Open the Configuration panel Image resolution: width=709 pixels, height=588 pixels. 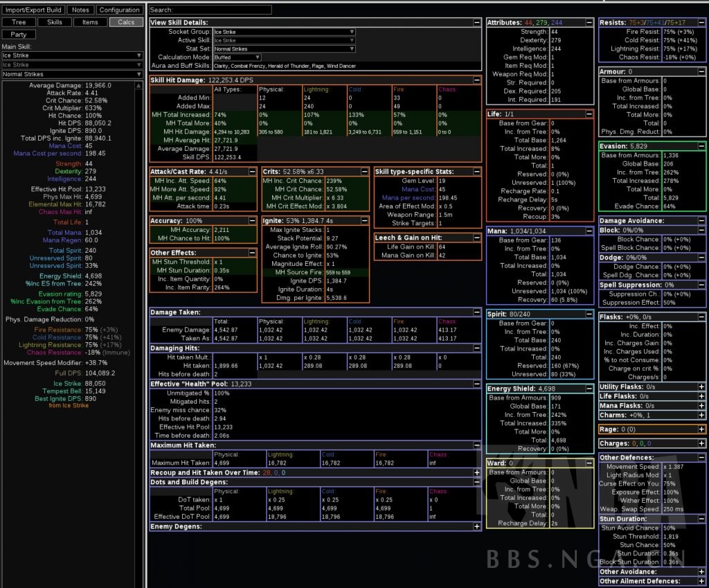point(119,10)
